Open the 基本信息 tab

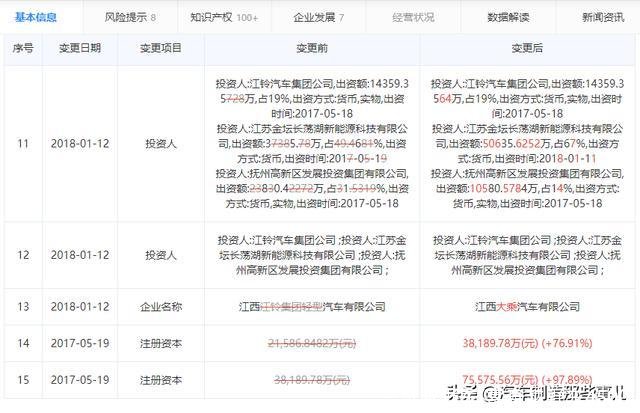click(36, 17)
